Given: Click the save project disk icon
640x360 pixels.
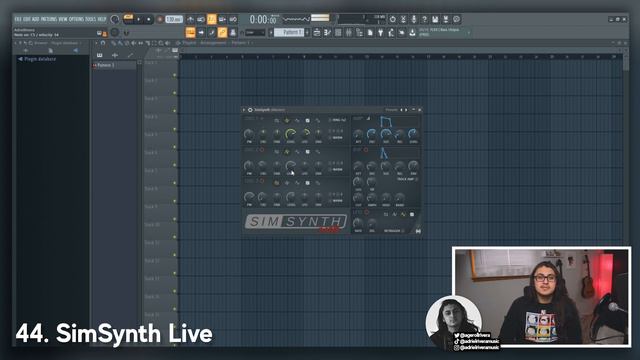Looking at the screenshot, I should click(435, 19).
